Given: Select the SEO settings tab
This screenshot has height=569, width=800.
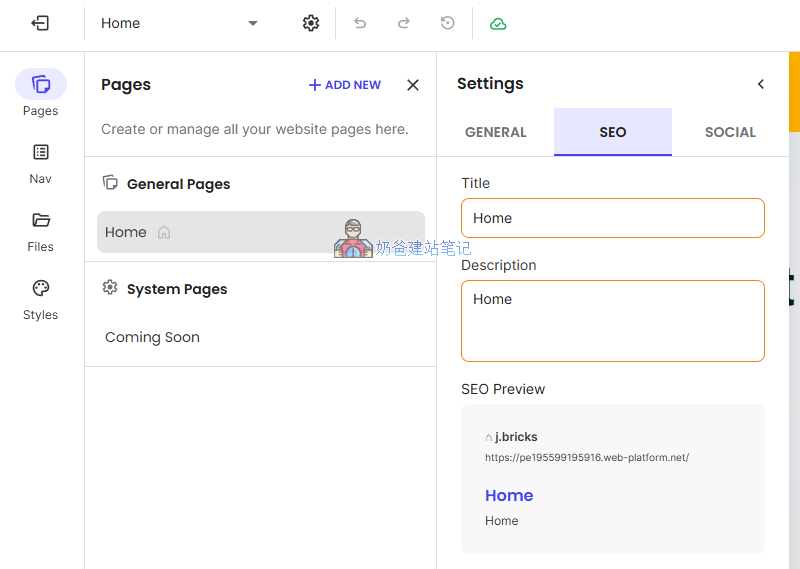Looking at the screenshot, I should pyautogui.click(x=612, y=132).
